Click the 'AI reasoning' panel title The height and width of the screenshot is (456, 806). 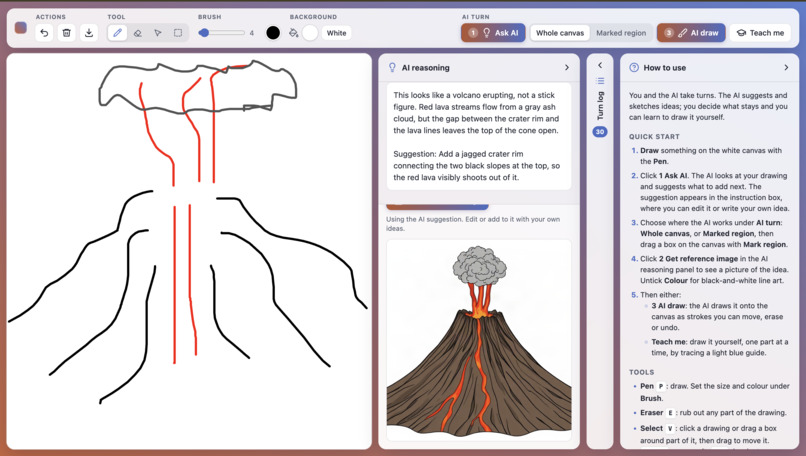click(426, 67)
